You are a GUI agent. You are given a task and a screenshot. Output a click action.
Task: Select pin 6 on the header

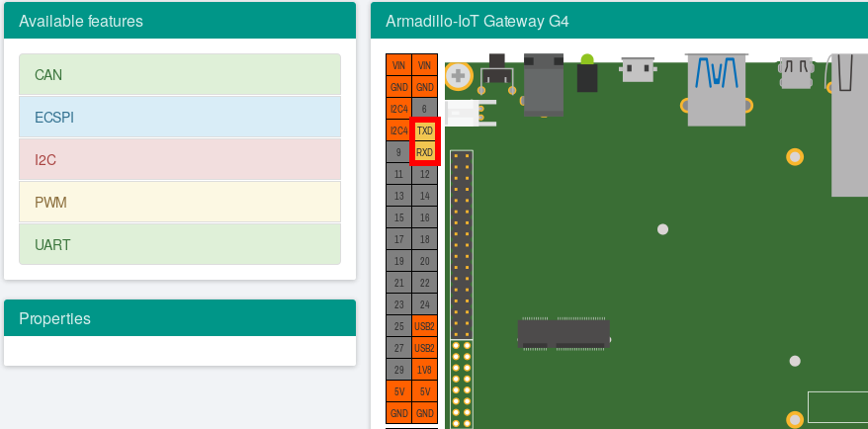424,109
